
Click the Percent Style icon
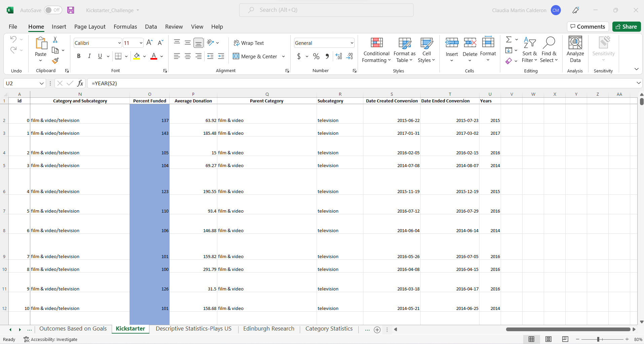pyautogui.click(x=316, y=56)
